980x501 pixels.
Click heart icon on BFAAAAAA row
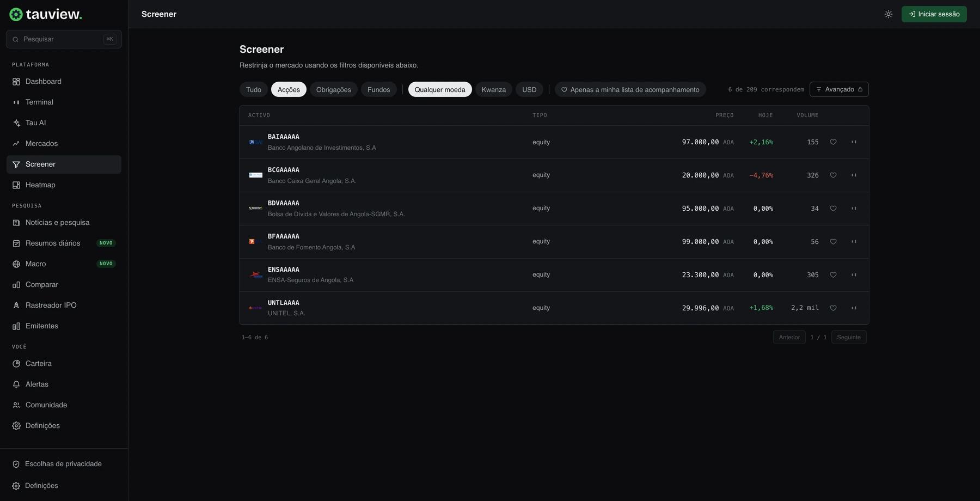(833, 242)
